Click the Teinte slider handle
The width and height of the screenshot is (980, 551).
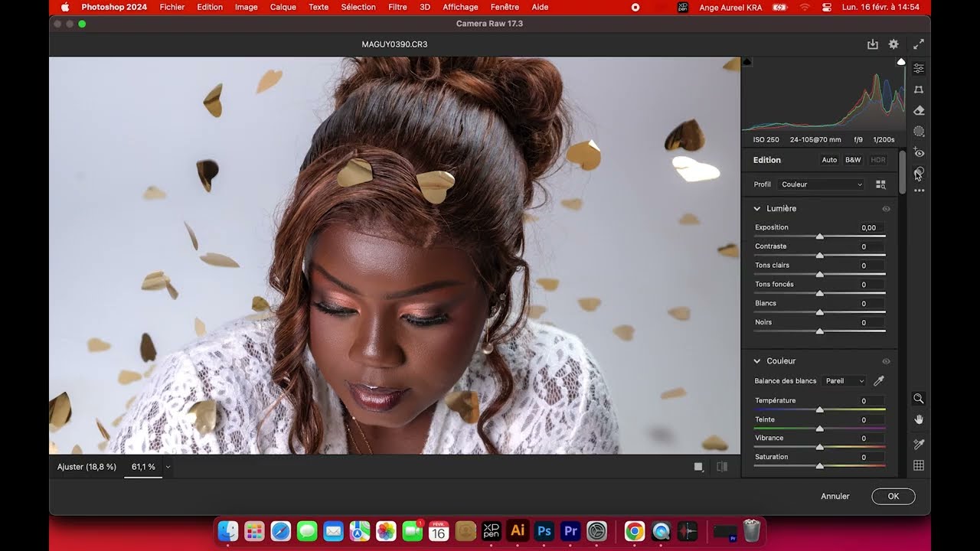point(820,429)
